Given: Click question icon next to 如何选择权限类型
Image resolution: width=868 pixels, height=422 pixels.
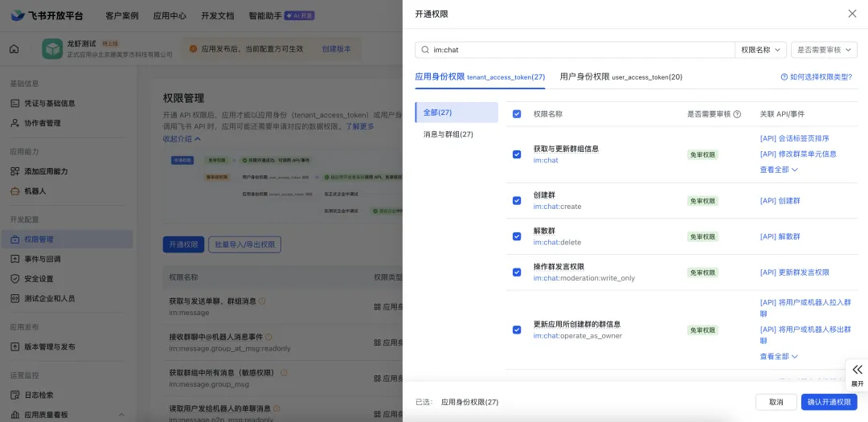Looking at the screenshot, I should [784, 77].
